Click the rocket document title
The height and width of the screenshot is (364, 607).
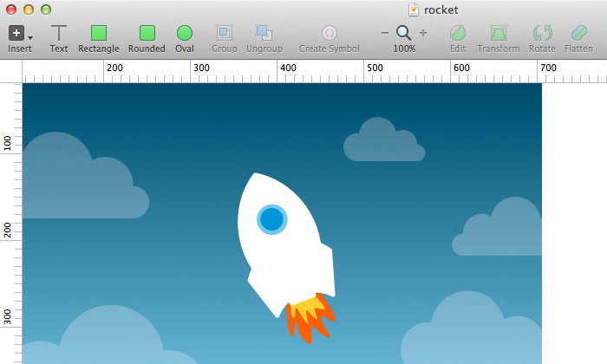tap(441, 10)
